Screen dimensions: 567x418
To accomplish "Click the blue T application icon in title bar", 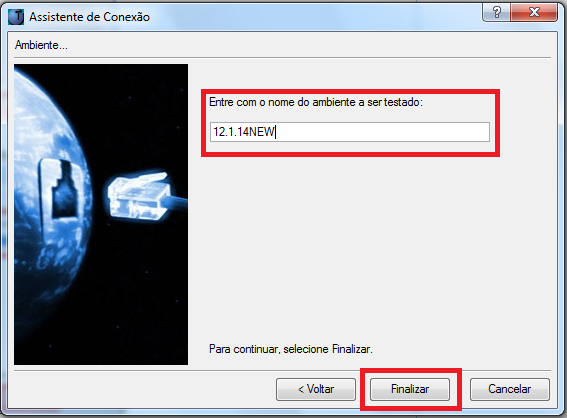I will (x=16, y=17).
